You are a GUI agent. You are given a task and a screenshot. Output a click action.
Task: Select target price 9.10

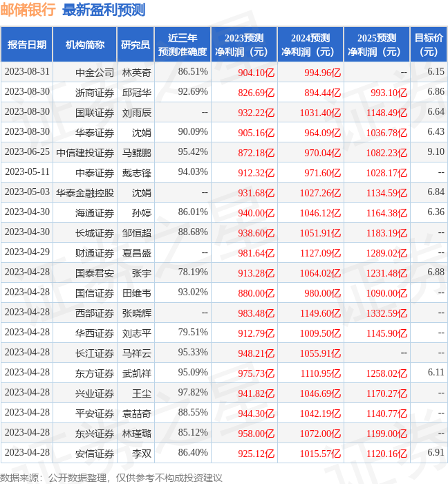[x=436, y=152]
